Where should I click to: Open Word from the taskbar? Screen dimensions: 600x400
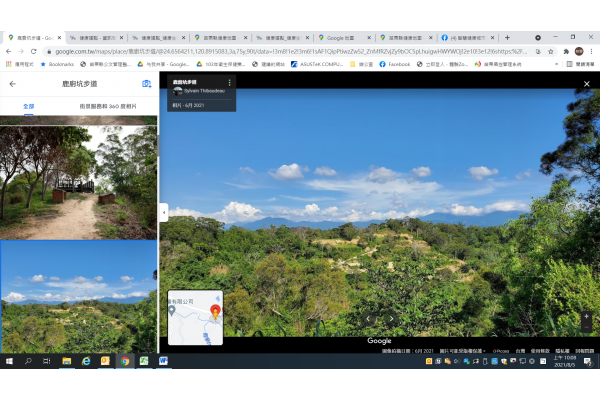click(163, 361)
